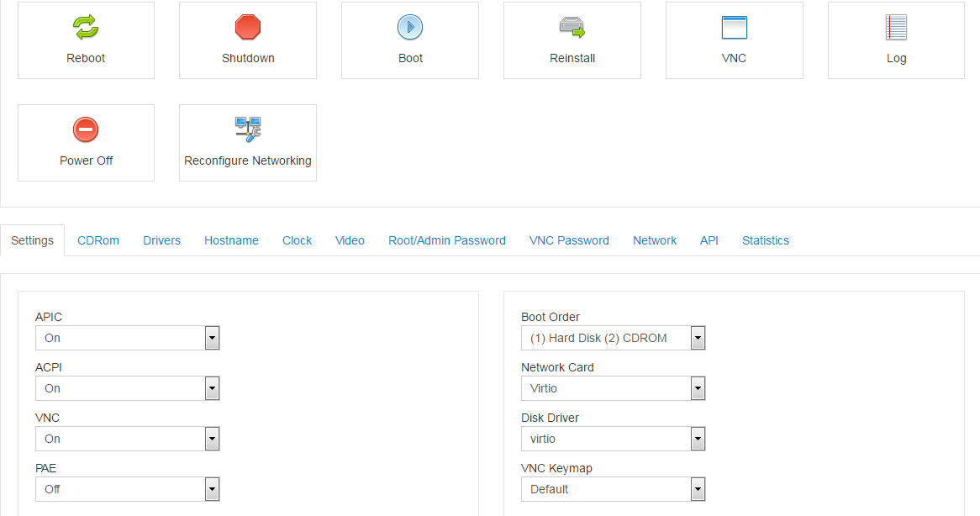
Task: Open the ACPI dropdown
Action: tap(128, 388)
